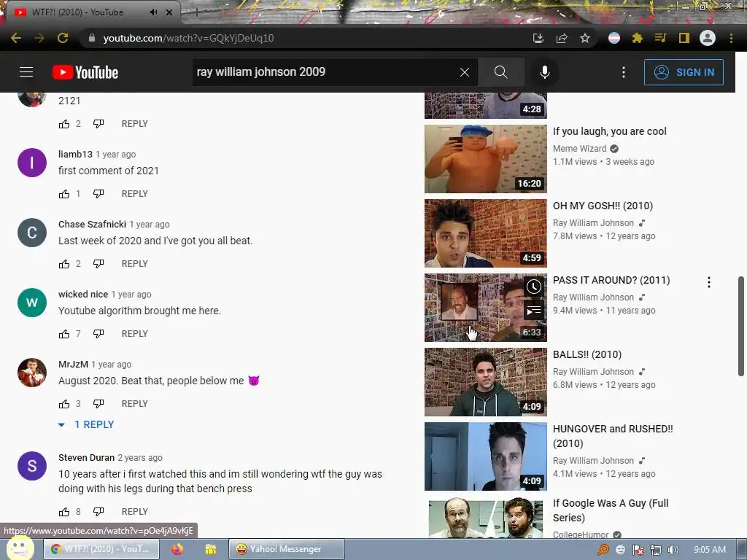Open the Chrome extensions puzzle icon
The height and width of the screenshot is (560, 747).
point(638,38)
